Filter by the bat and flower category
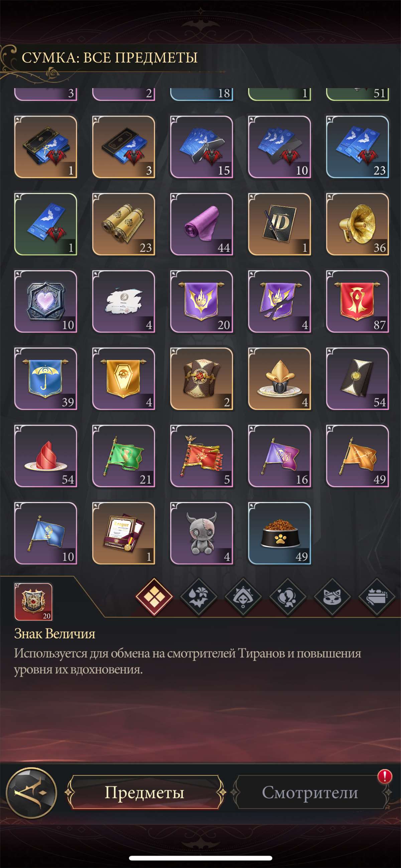 tap(198, 597)
